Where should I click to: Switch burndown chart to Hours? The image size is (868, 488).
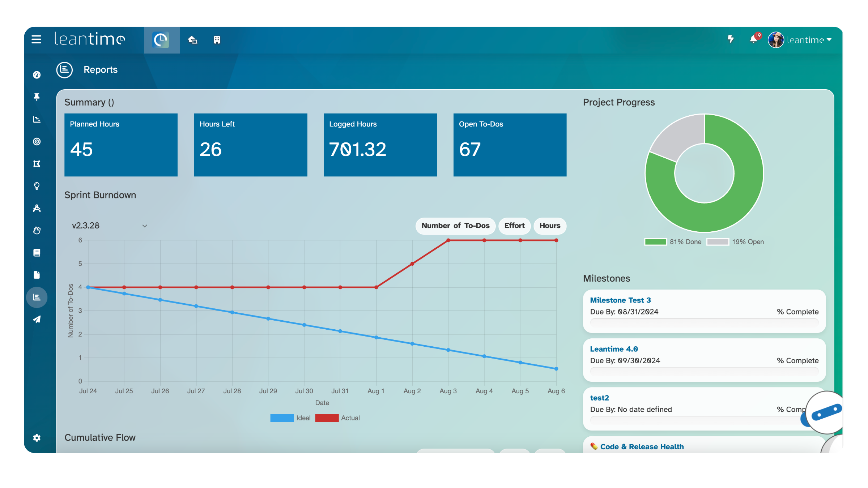pyautogui.click(x=550, y=226)
